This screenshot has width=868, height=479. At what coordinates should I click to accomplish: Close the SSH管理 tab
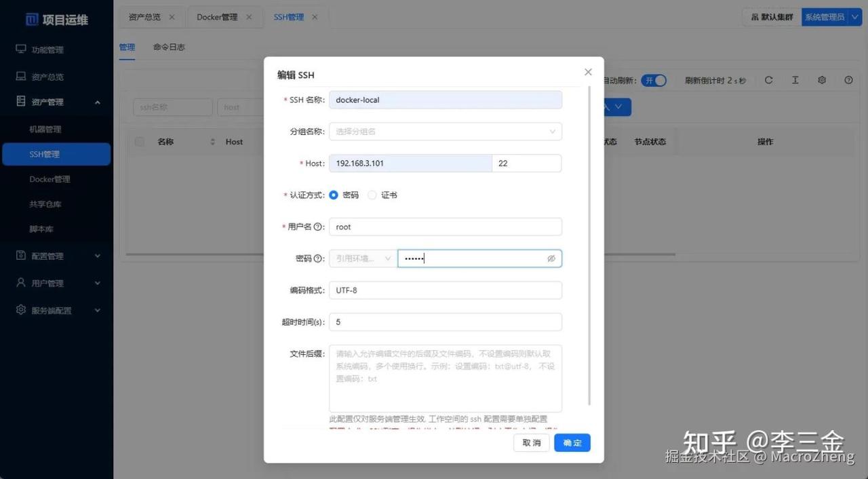click(x=315, y=17)
